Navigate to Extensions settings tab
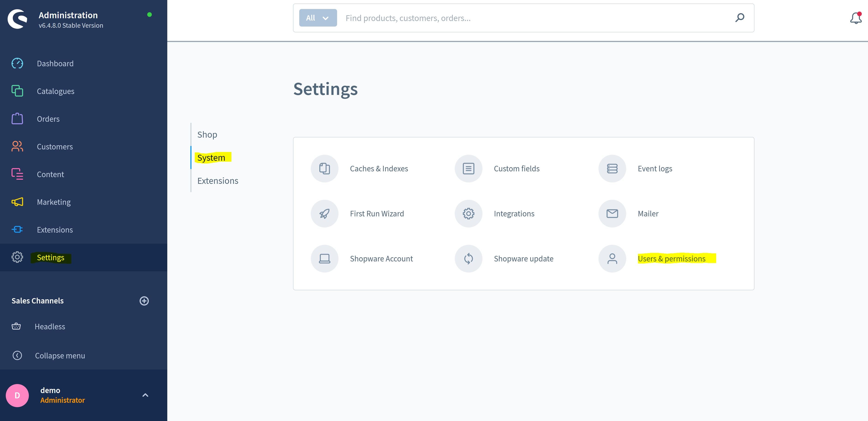868x421 pixels. pos(218,180)
